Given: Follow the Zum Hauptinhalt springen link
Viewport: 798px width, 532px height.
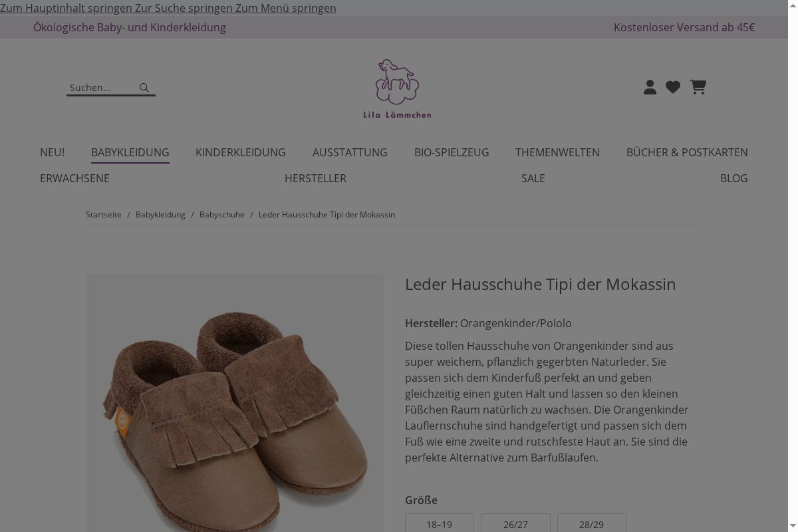Looking at the screenshot, I should [66, 8].
